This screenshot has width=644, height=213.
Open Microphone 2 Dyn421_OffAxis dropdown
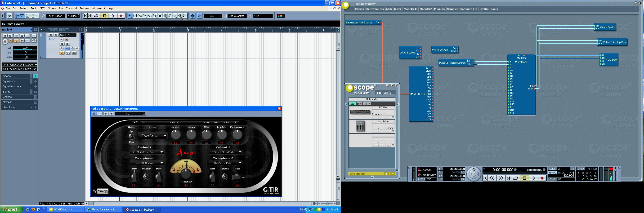click(225, 163)
